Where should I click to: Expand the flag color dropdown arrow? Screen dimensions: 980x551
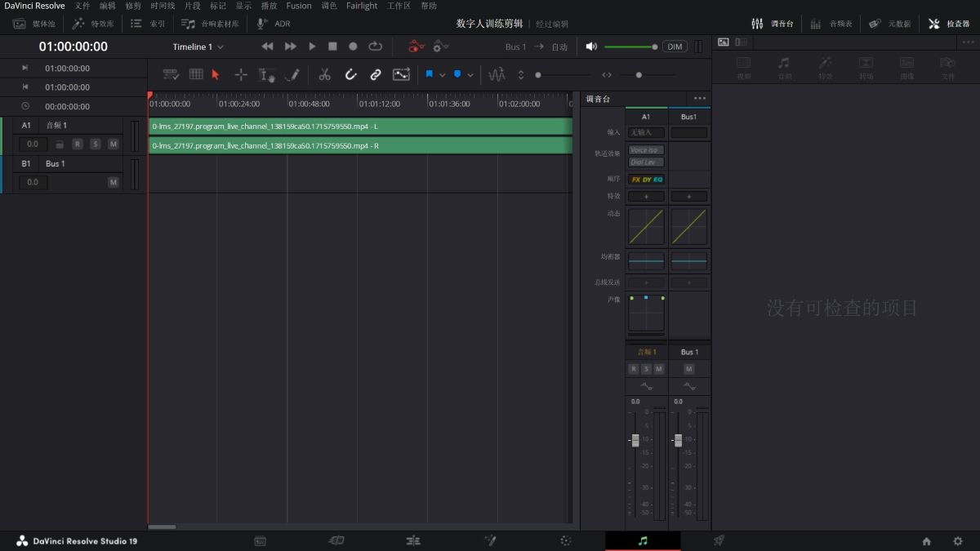443,74
